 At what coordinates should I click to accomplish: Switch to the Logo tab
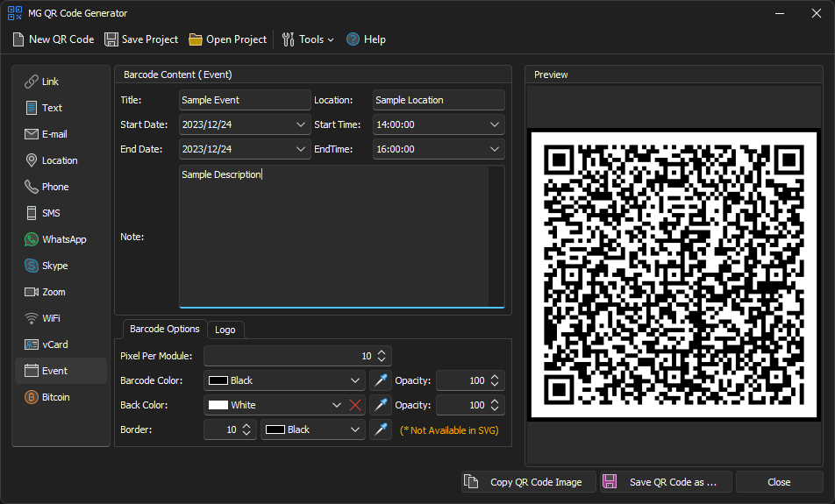(x=225, y=330)
